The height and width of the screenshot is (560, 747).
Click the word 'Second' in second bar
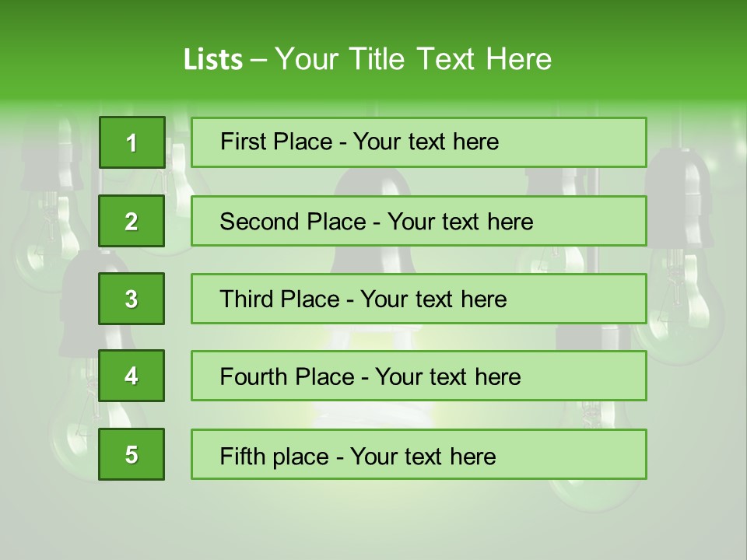[259, 222]
